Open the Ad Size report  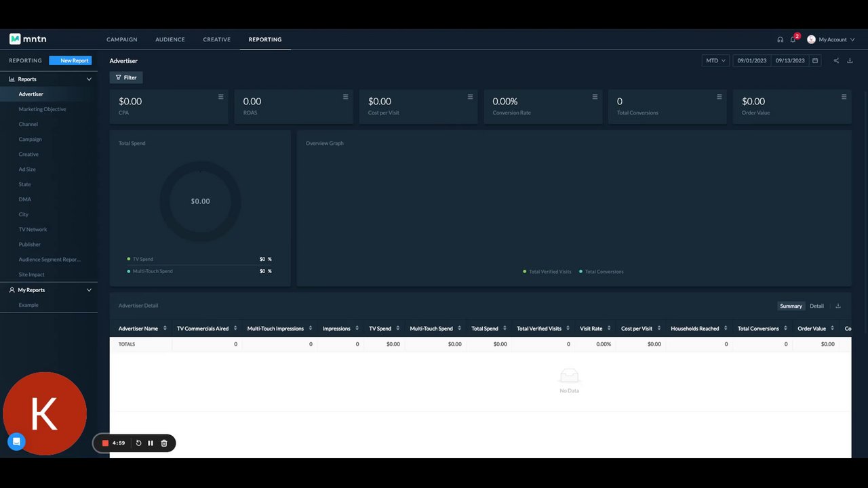27,169
